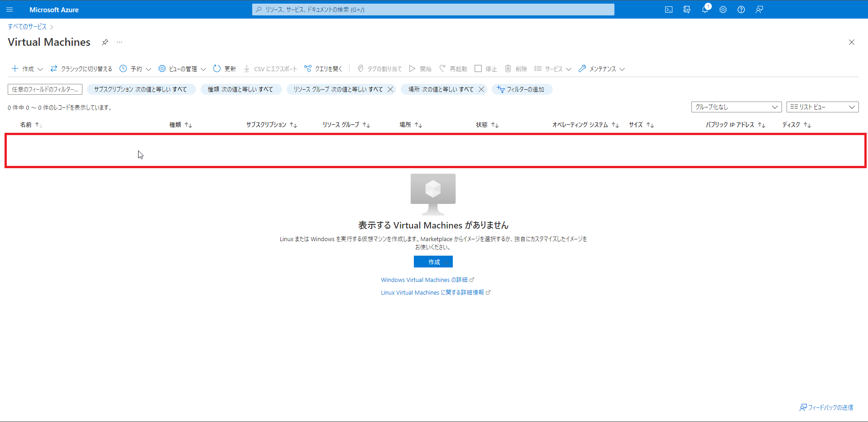Sort by パブリック IP アドレス column
This screenshot has width=868, height=422.
click(x=735, y=125)
